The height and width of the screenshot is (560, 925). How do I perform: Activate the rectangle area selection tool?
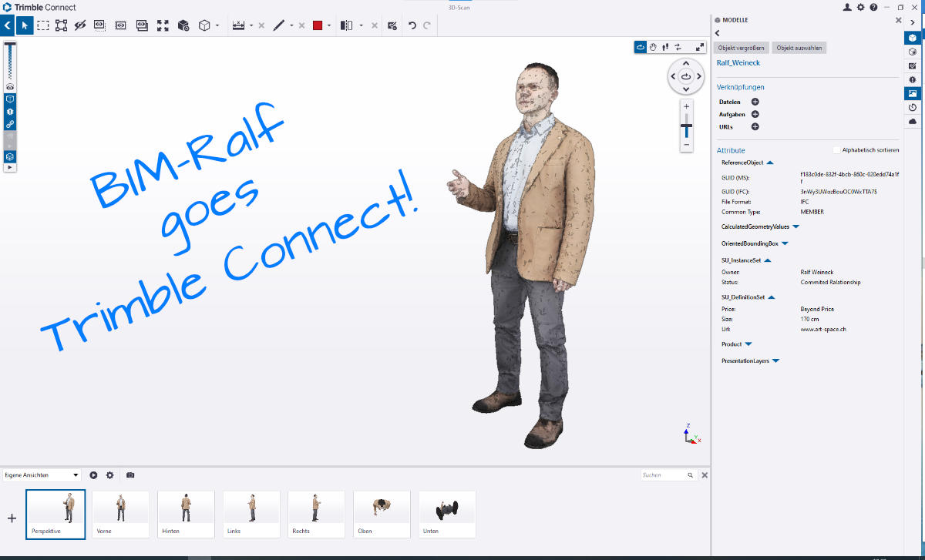click(x=43, y=25)
